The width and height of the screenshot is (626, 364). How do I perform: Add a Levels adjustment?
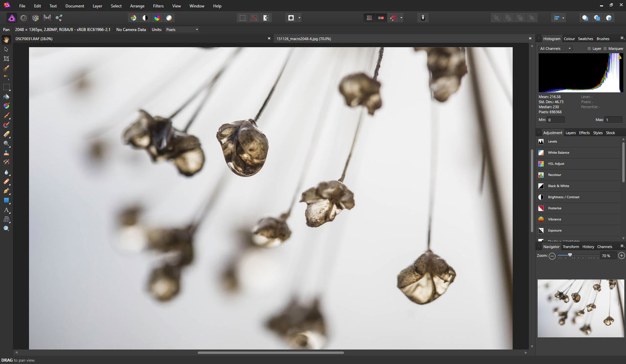579,141
